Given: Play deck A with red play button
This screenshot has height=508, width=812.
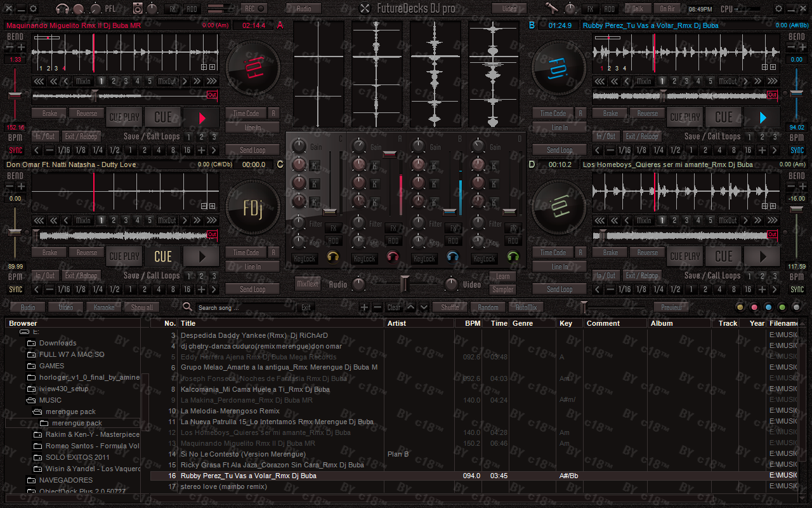Looking at the screenshot, I should [x=202, y=117].
